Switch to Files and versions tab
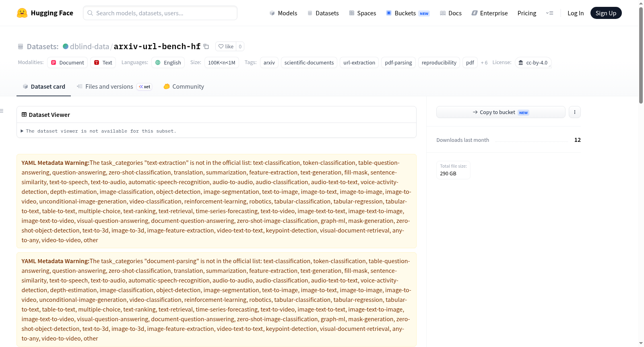 114,86
